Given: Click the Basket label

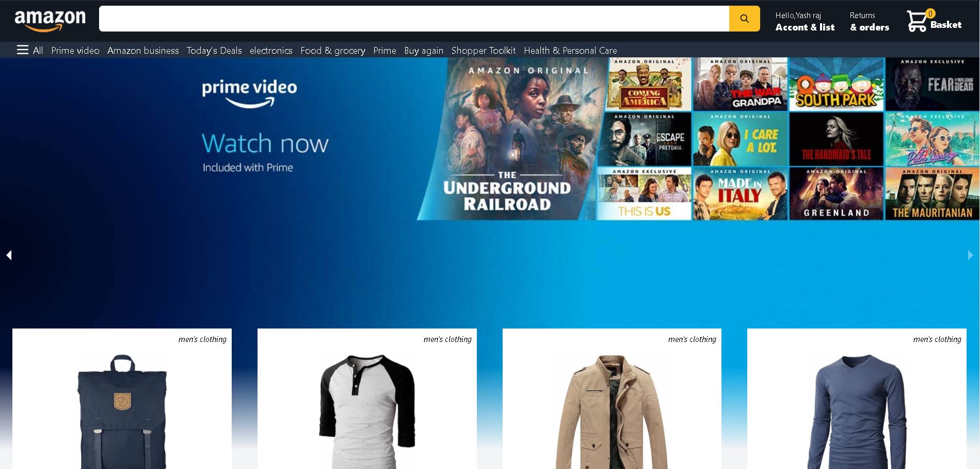Looking at the screenshot, I should pos(945,25).
